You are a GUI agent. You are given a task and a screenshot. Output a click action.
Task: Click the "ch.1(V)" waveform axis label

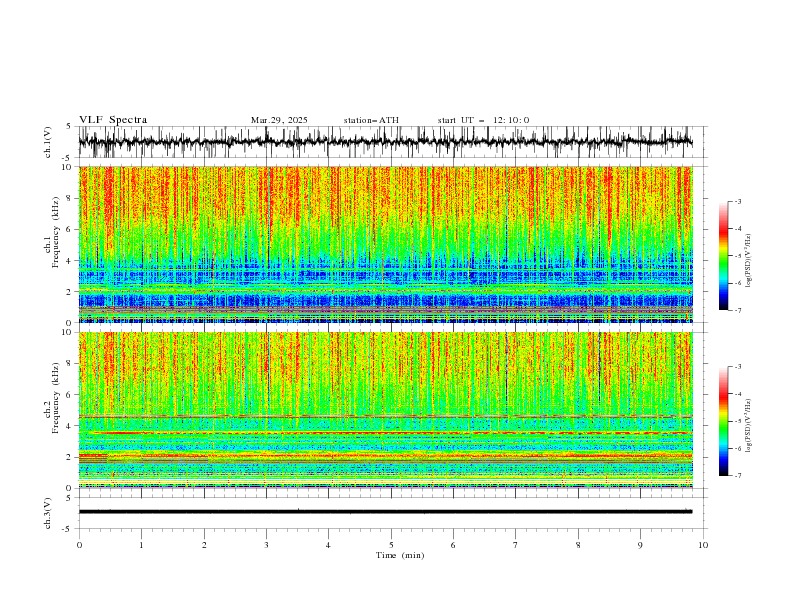48,142
